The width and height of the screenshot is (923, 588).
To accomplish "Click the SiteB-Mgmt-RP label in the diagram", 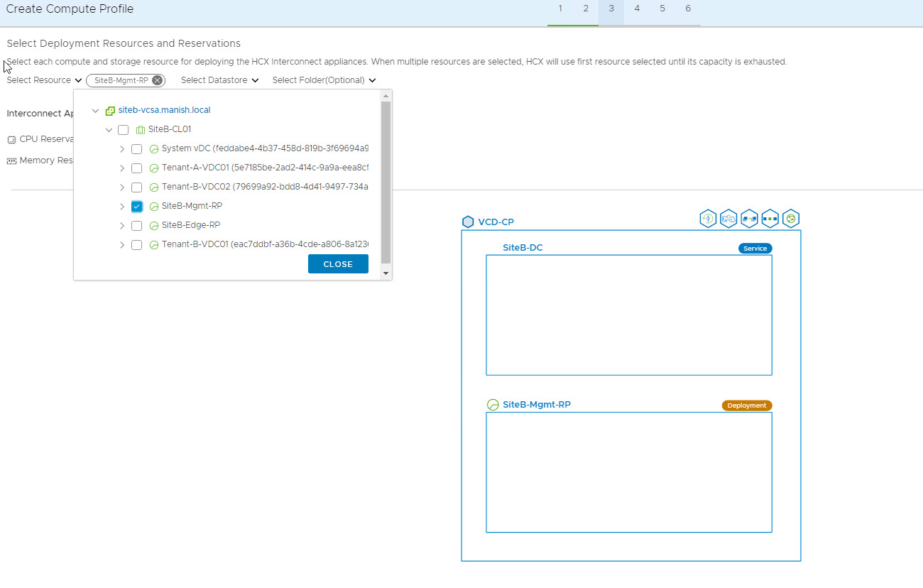I will [x=536, y=405].
